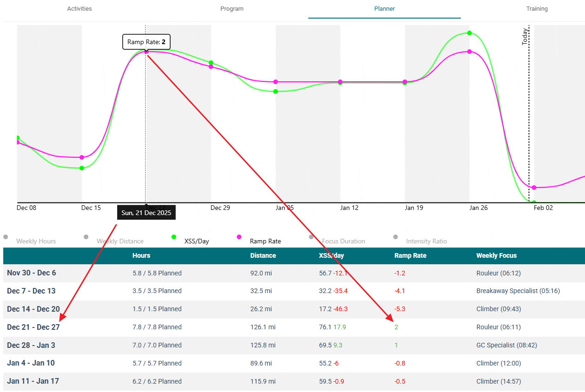Click the Breakaway Specialist (05:16) focus cell
Viewport: 585px width, 392px height.
[518, 291]
